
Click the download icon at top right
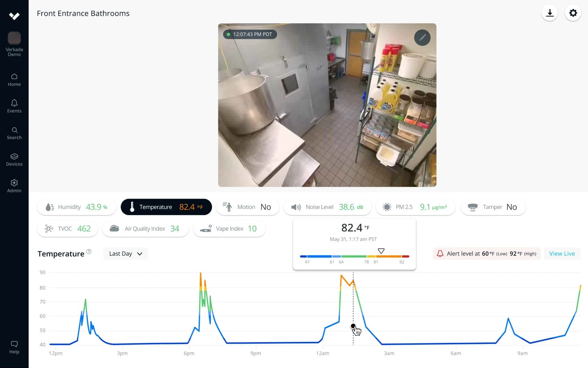[x=550, y=13]
